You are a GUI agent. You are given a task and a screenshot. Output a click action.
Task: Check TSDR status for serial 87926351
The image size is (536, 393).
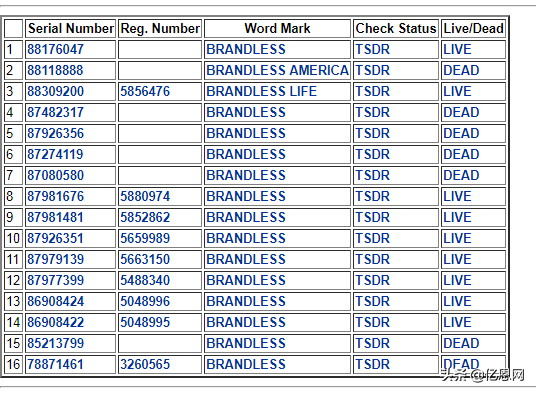coord(373,239)
